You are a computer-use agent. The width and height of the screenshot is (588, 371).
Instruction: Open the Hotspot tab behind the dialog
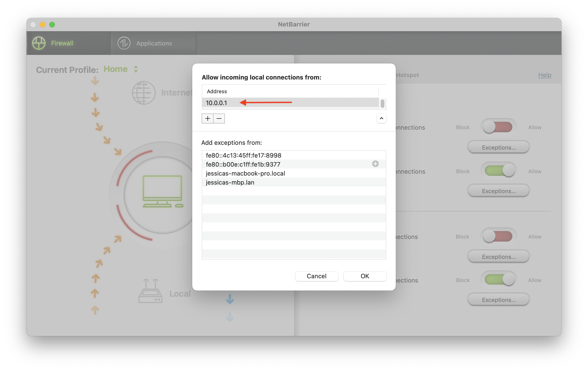coord(407,75)
